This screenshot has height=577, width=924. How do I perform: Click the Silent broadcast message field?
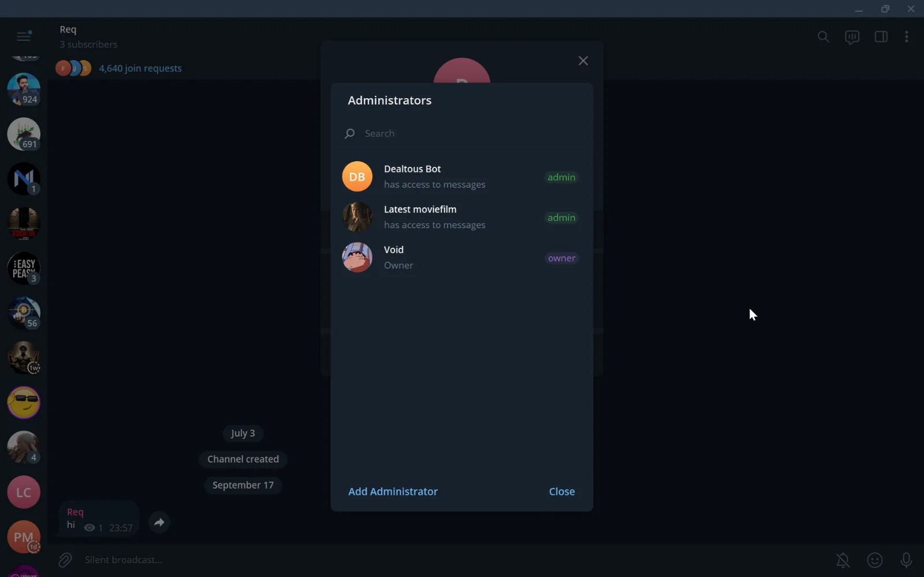pos(450,560)
